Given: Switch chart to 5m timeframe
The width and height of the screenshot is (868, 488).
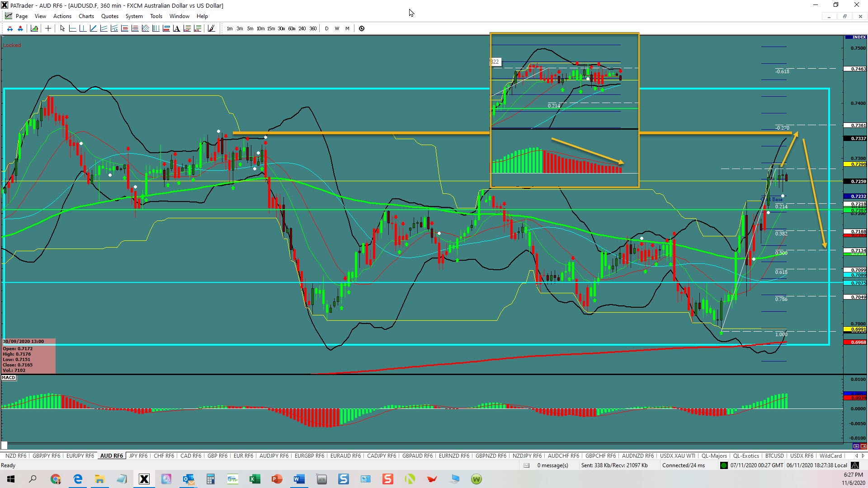Looking at the screenshot, I should click(250, 28).
